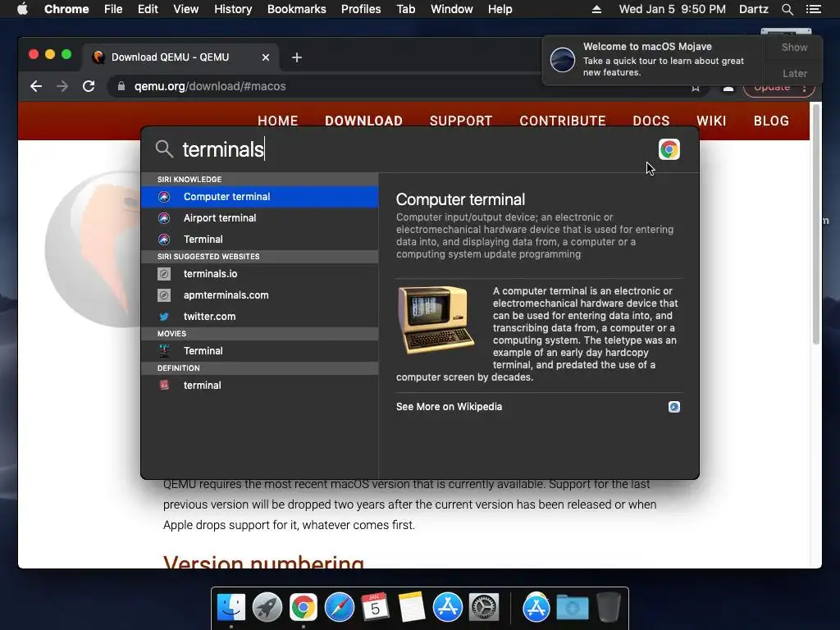Select Terminal under Movies
Image resolution: width=840 pixels, height=630 pixels.
click(260, 351)
